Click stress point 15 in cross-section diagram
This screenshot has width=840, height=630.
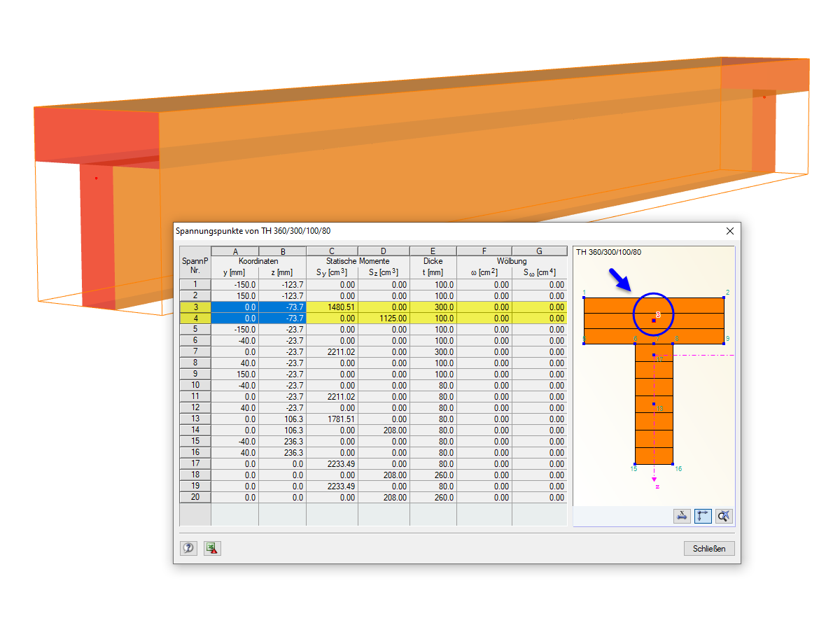pos(635,463)
